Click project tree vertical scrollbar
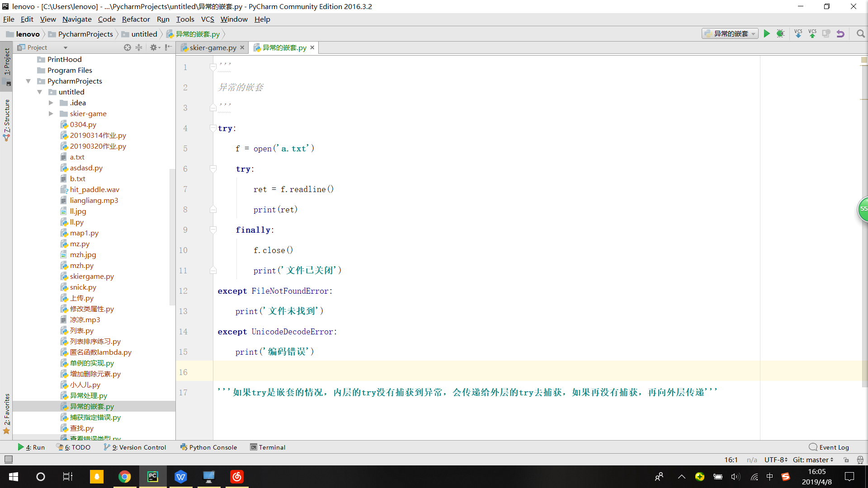Image resolution: width=868 pixels, height=488 pixels. click(x=172, y=237)
